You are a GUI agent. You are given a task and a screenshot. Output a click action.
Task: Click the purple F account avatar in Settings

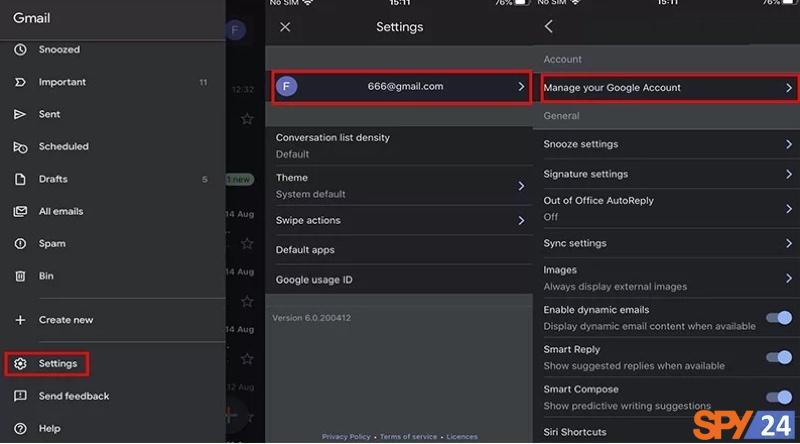[287, 86]
